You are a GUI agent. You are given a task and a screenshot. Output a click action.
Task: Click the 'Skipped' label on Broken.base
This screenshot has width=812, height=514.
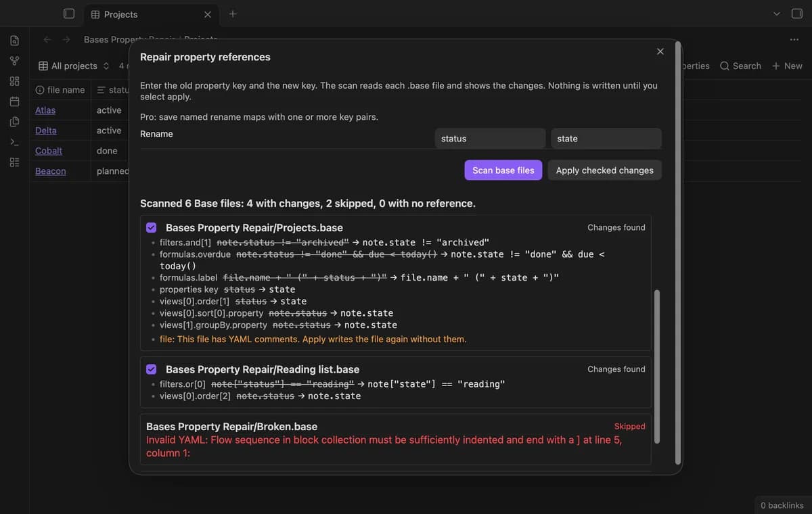pyautogui.click(x=630, y=427)
